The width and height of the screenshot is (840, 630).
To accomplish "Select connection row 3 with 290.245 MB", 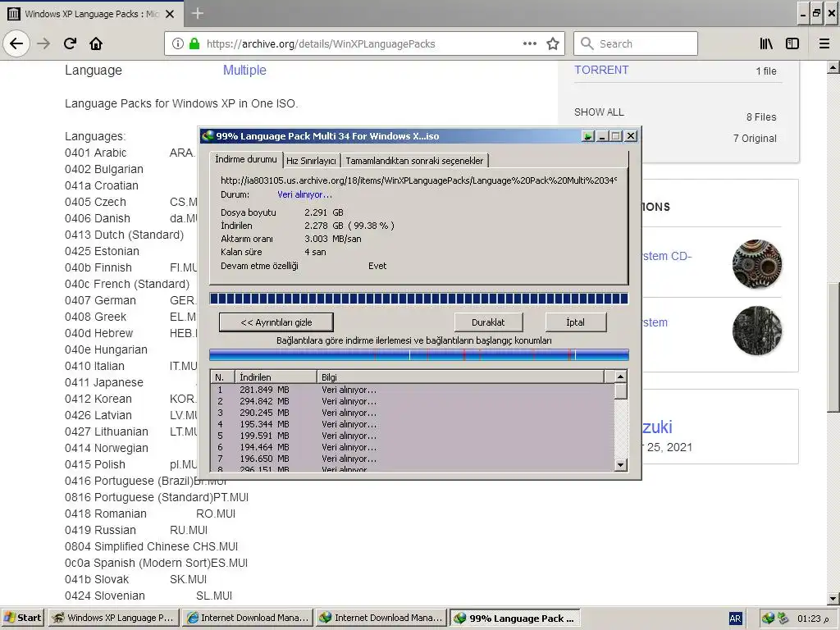I will point(413,413).
